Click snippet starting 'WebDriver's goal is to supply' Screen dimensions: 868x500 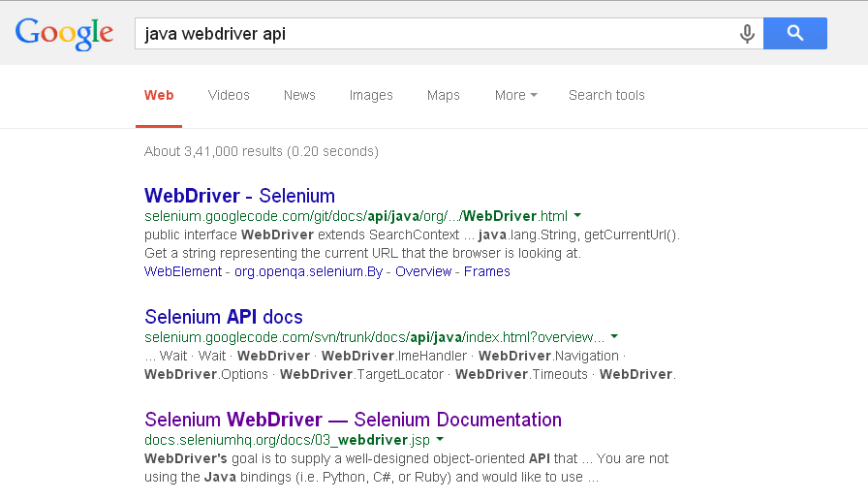pos(406,458)
